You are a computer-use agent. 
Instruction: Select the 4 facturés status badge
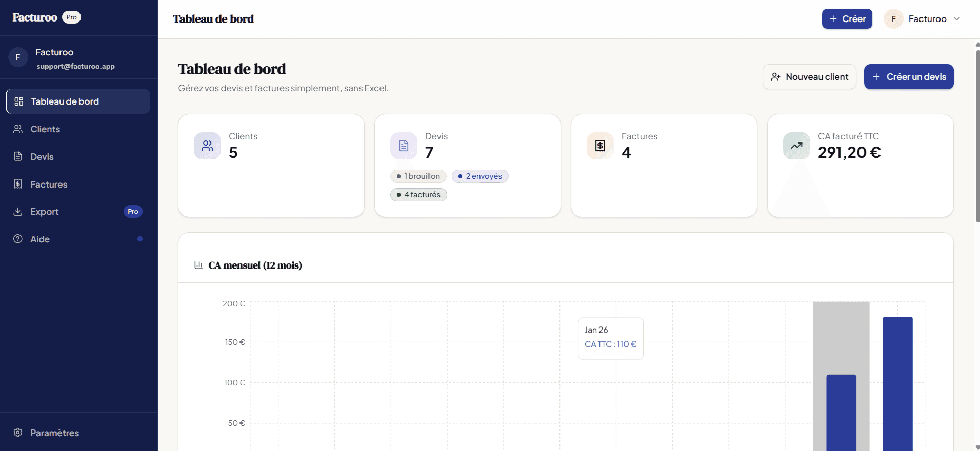pyautogui.click(x=418, y=195)
